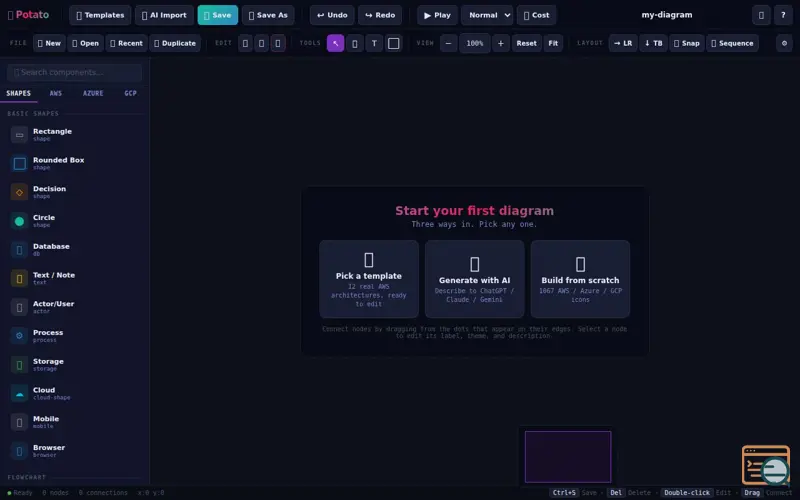Click the 100% zoom level display

pos(474,43)
